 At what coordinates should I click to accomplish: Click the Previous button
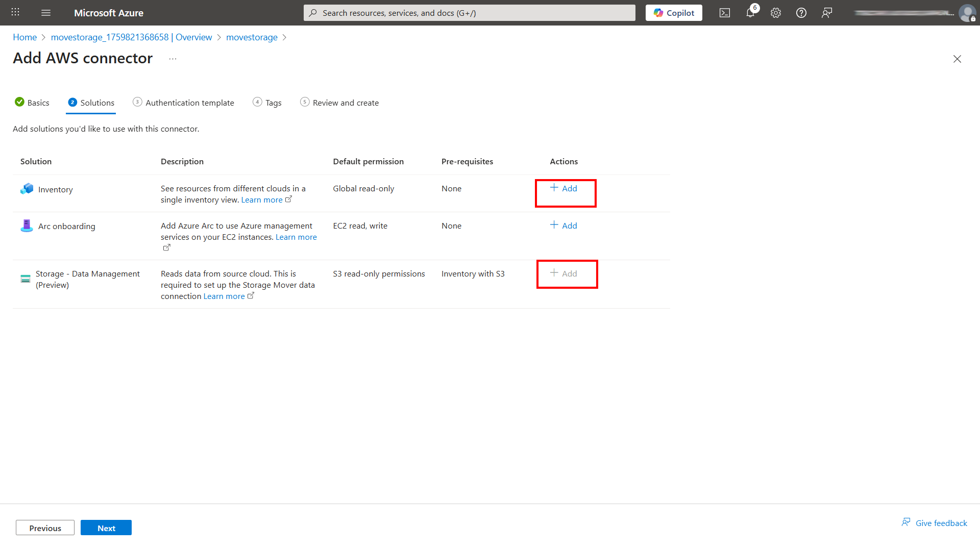pyautogui.click(x=45, y=528)
